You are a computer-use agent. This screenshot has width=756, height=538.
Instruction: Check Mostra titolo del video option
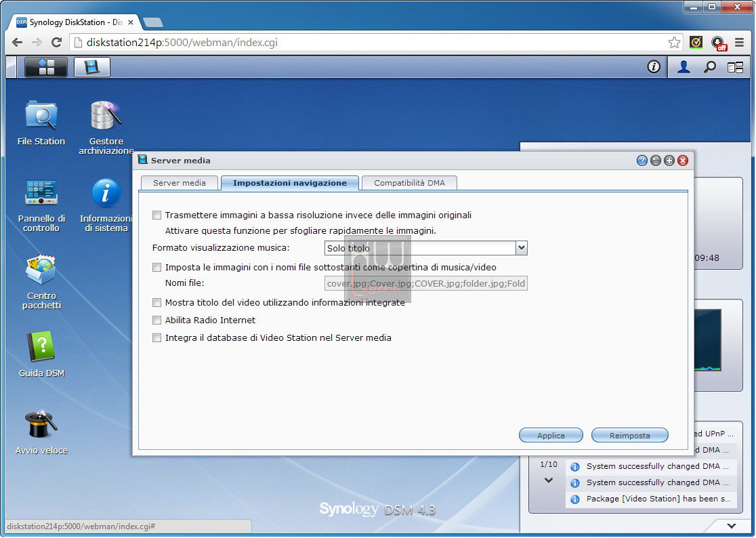coord(156,302)
